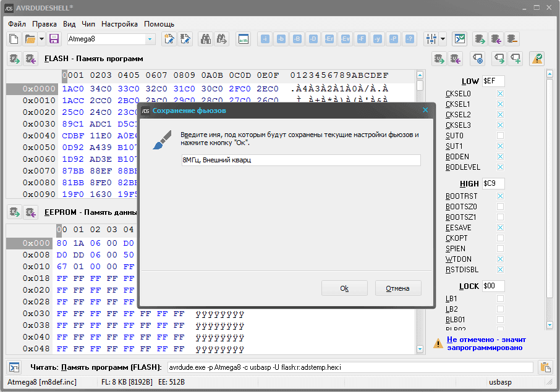560x392 pixels.
Task: Toggle the SPIEN fuse checkbox
Action: pos(500,248)
